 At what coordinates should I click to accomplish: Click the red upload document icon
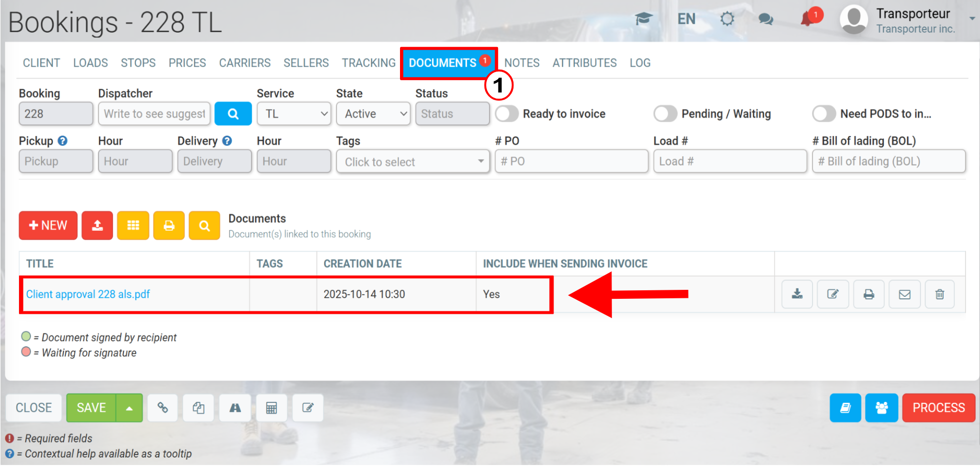coord(97,225)
